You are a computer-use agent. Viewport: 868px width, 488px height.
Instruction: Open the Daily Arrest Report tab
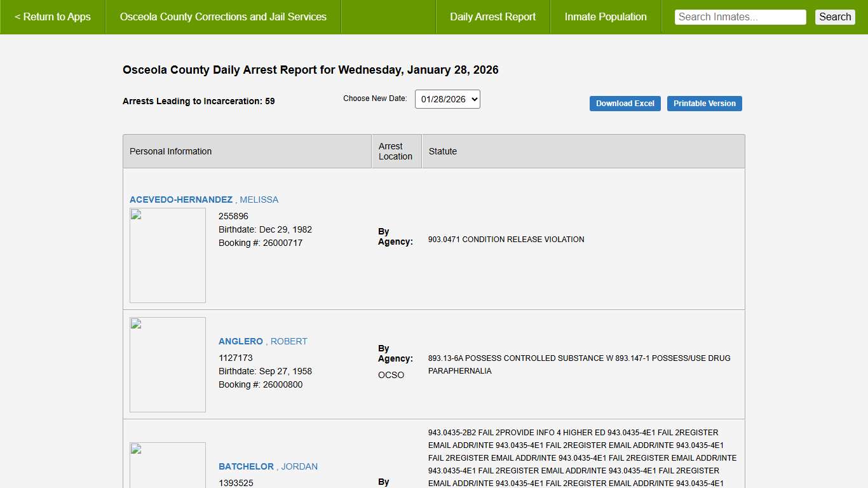[492, 17]
